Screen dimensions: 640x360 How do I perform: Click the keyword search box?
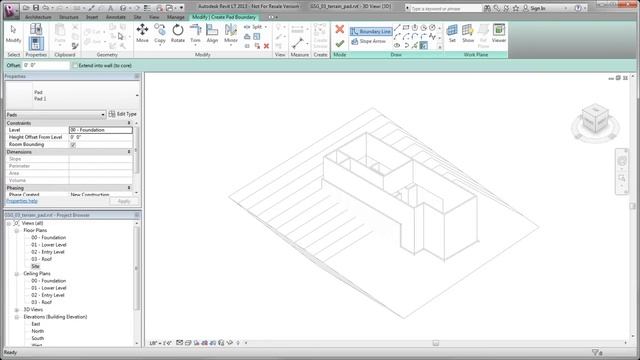point(446,8)
